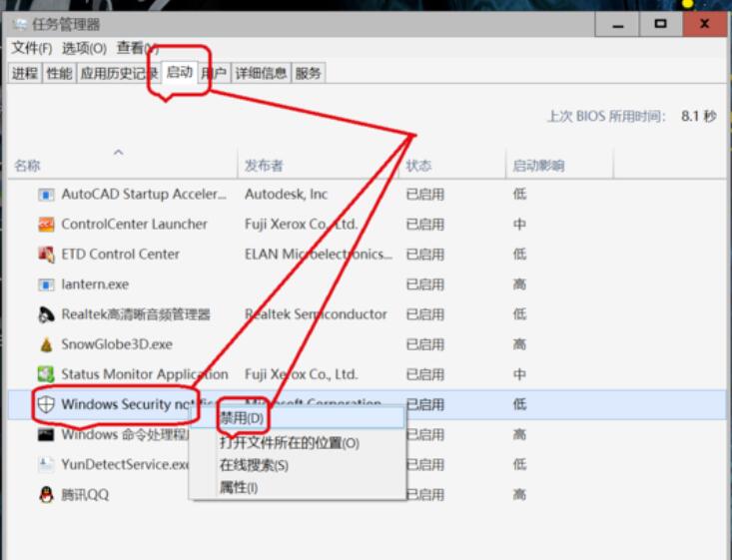This screenshot has height=560, width=732.
Task: Select the Status Monitor Application entry
Action: tap(145, 374)
